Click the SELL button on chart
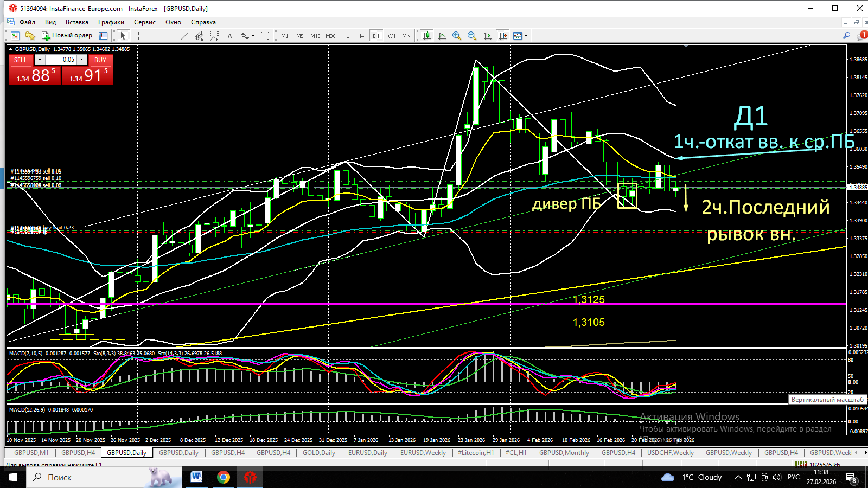Screen dimensions: 868x488 21,60
